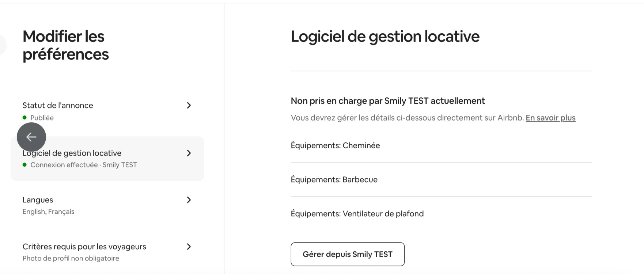
Task: Choose the Langues preference label
Action: point(38,200)
